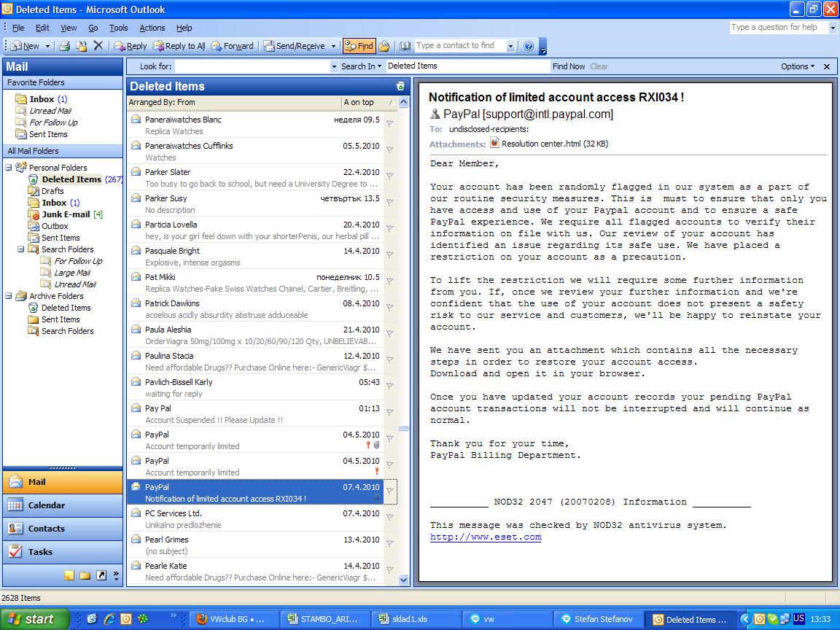Click the message list vertical scrollbar thumb

[x=404, y=429]
